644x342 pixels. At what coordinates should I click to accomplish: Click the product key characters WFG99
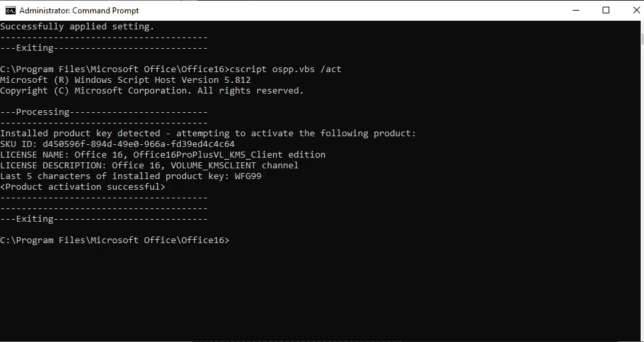[x=248, y=176]
